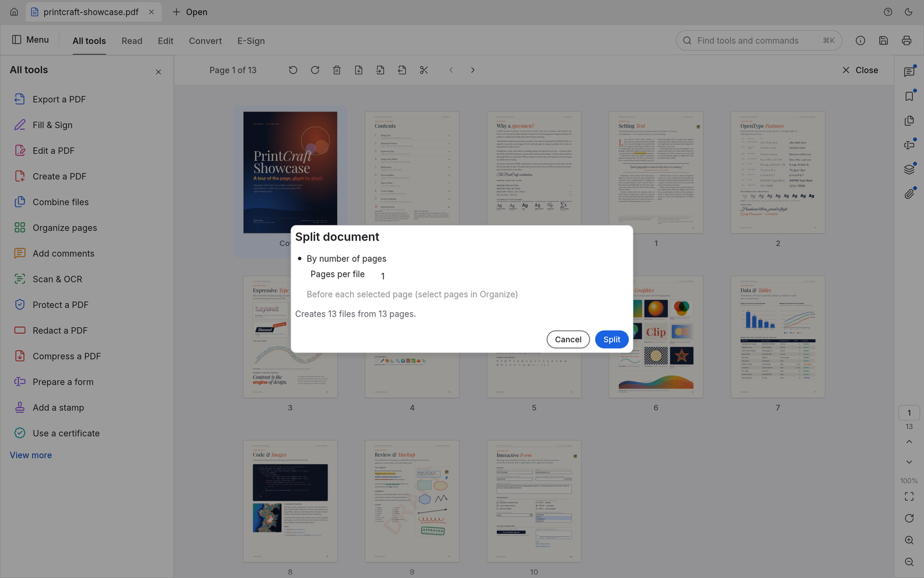Open the E-Sign tab
The image size is (924, 578).
pyautogui.click(x=251, y=41)
